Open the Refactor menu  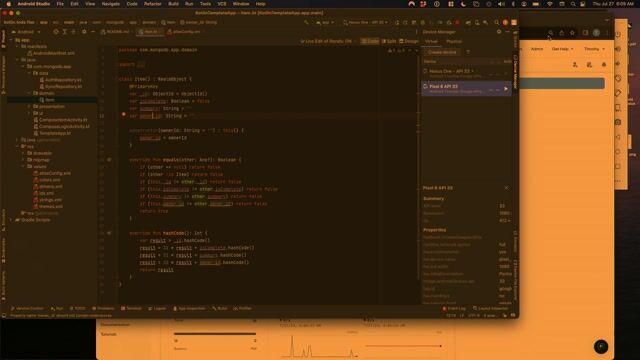(153, 4)
